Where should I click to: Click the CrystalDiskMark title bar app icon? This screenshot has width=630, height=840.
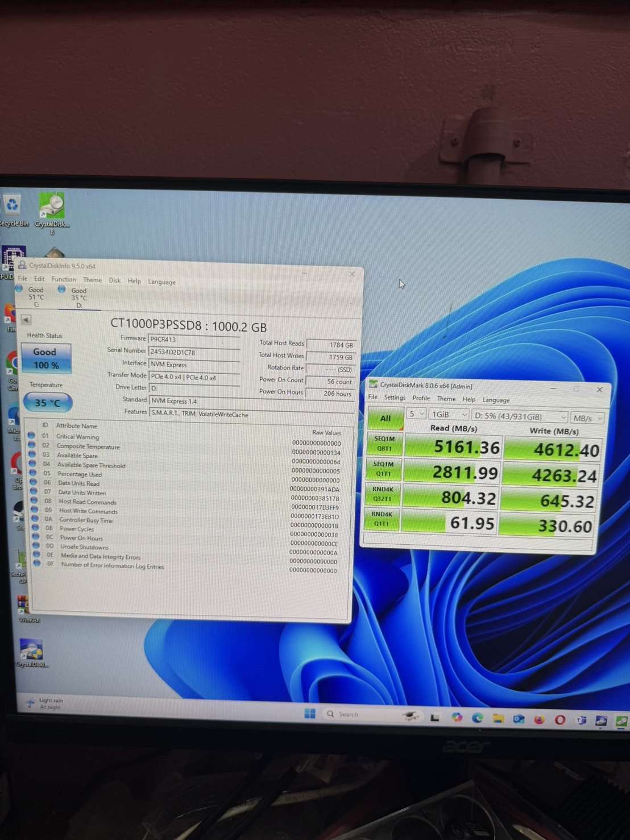click(373, 384)
